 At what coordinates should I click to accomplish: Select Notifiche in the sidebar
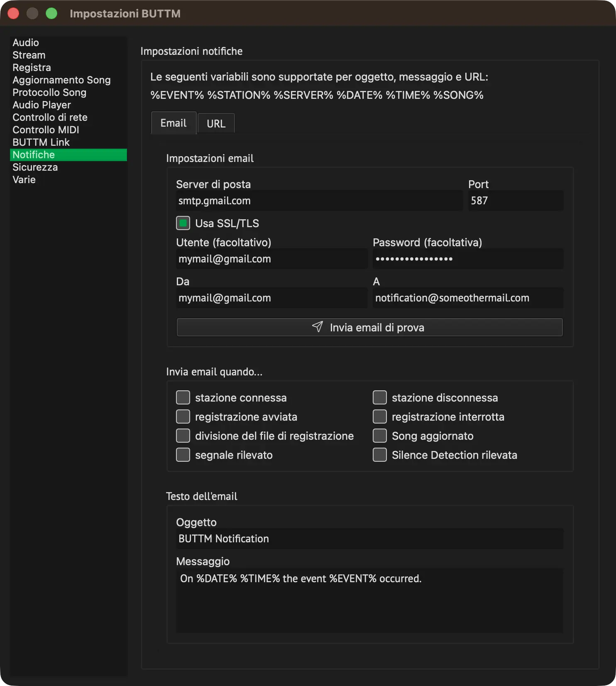tap(68, 155)
